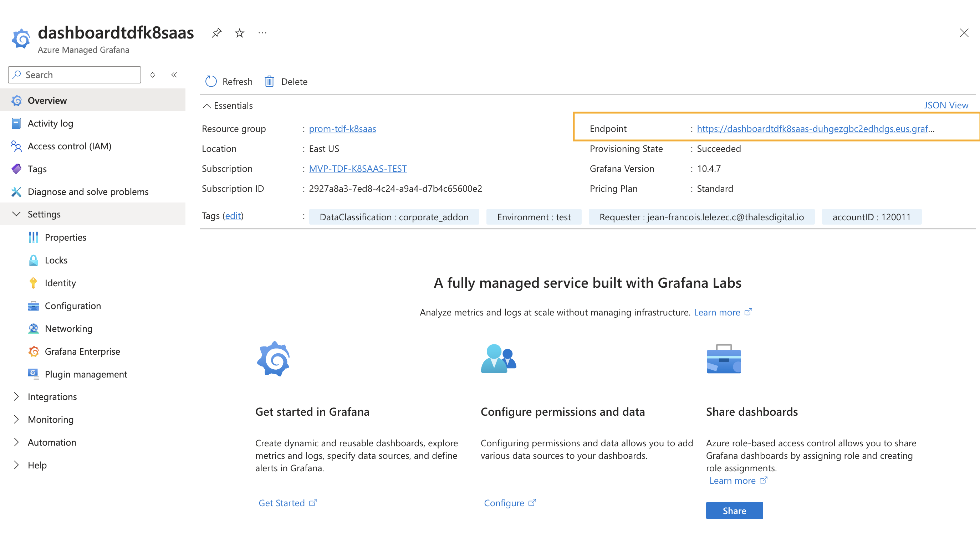Click the Delete button label
980x554 pixels.
tap(294, 81)
